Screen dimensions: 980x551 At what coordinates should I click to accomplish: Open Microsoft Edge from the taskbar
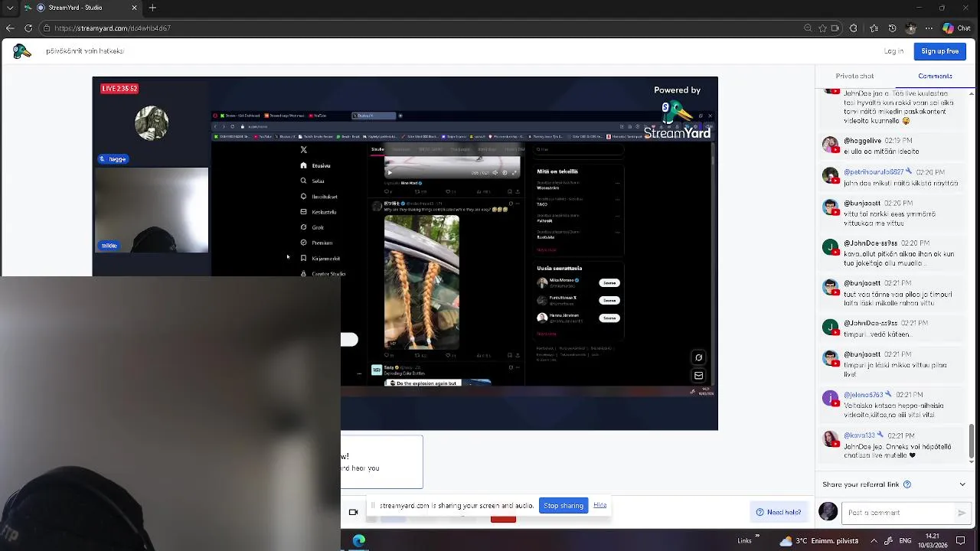click(359, 540)
